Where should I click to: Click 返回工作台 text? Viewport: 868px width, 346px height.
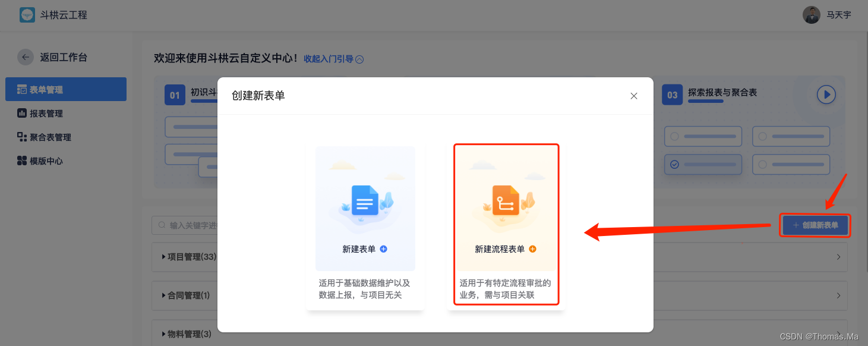[x=64, y=58]
